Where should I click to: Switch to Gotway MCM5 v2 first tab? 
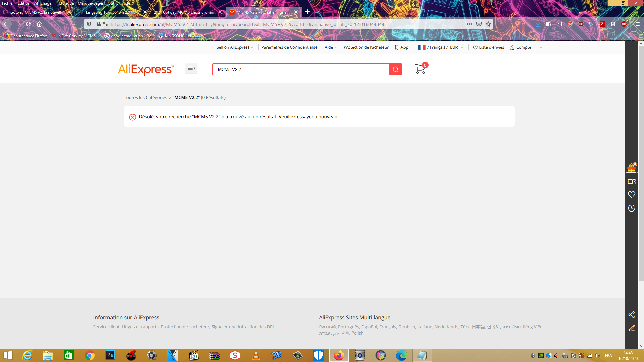(x=37, y=12)
